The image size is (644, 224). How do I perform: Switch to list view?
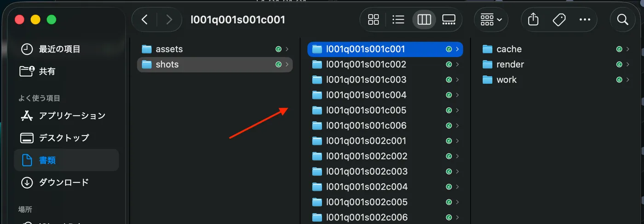coord(398,19)
